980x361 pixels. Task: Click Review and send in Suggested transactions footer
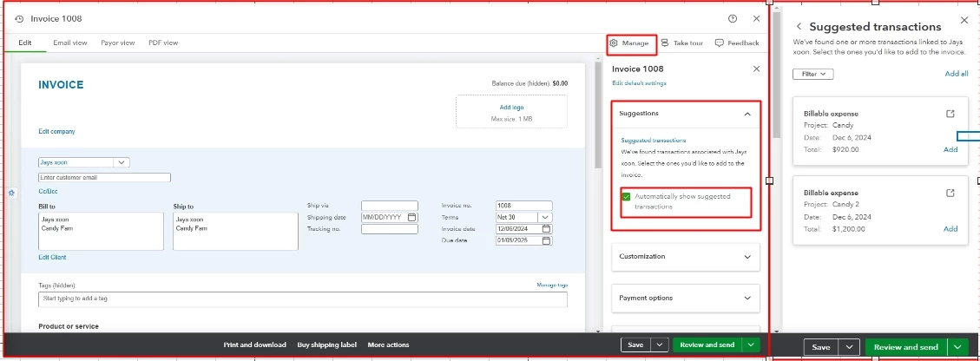click(906, 347)
